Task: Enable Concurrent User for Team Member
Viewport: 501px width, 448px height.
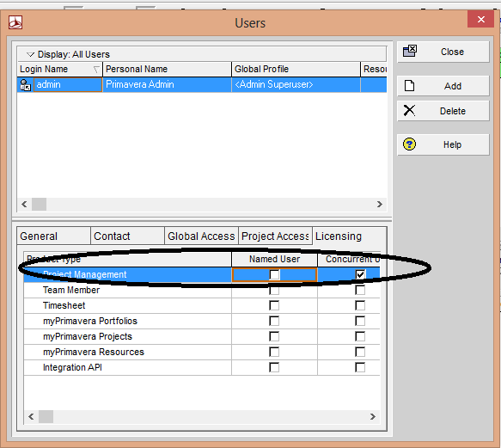Action: (x=360, y=290)
